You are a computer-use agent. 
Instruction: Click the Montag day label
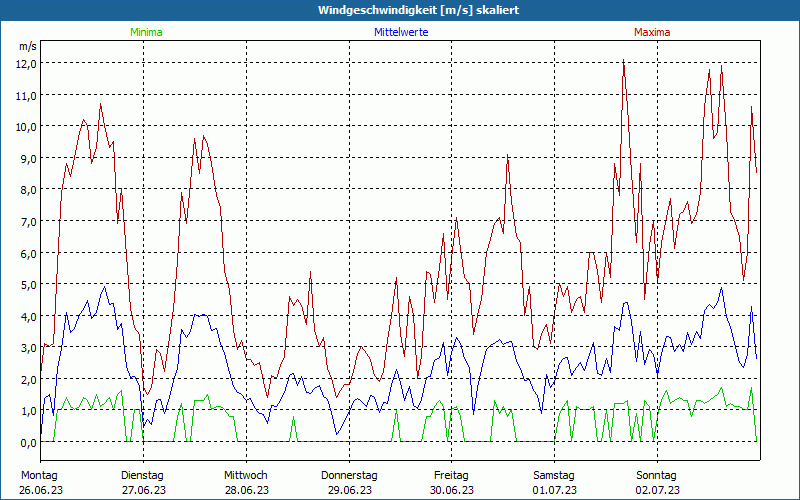[x=39, y=475]
